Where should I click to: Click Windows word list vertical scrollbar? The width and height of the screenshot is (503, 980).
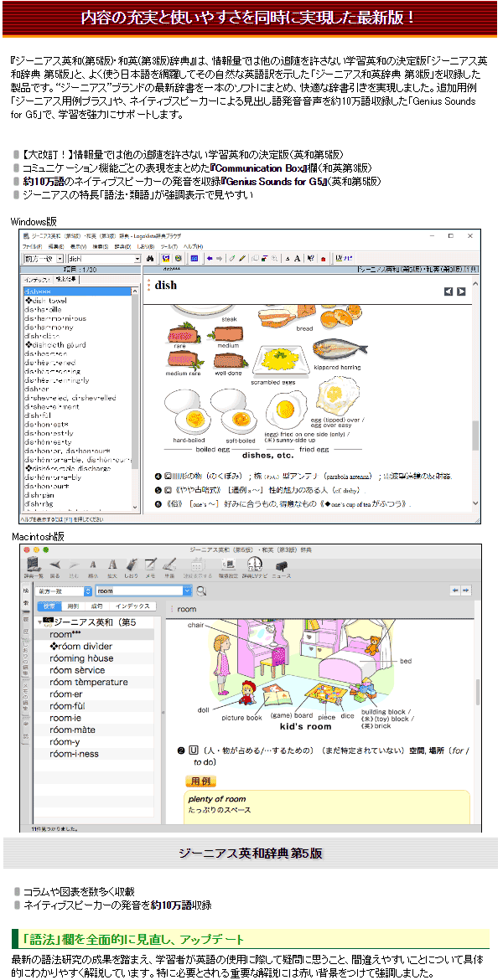coord(137,400)
